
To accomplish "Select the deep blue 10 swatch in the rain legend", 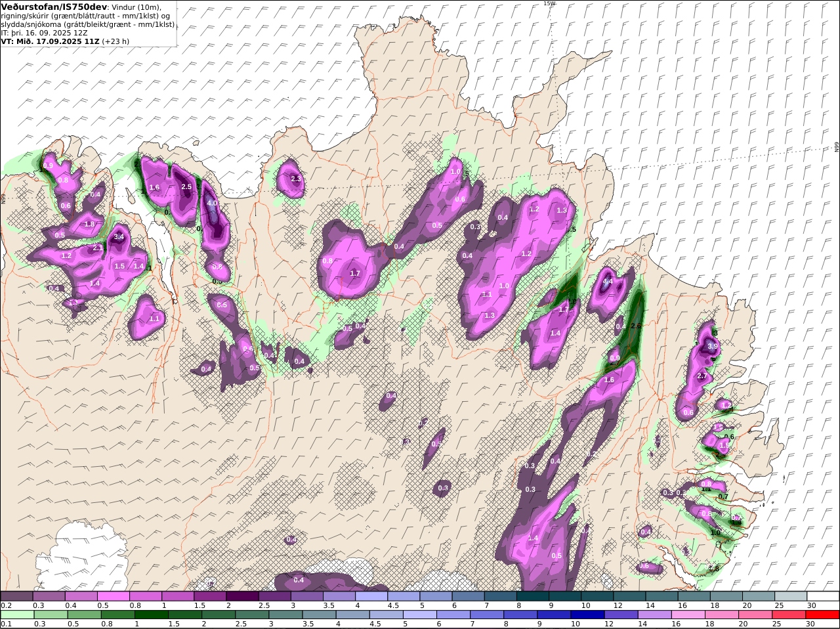I will coord(587,615).
